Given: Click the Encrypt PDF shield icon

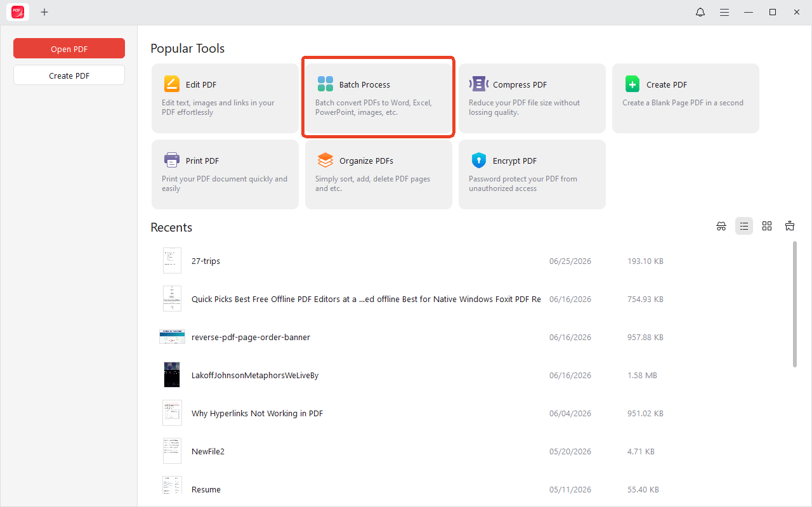Looking at the screenshot, I should 479,160.
